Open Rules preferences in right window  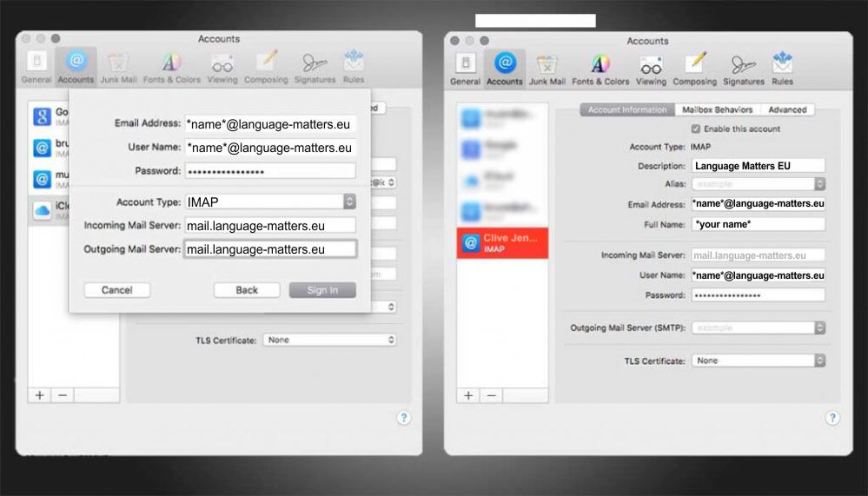point(782,69)
